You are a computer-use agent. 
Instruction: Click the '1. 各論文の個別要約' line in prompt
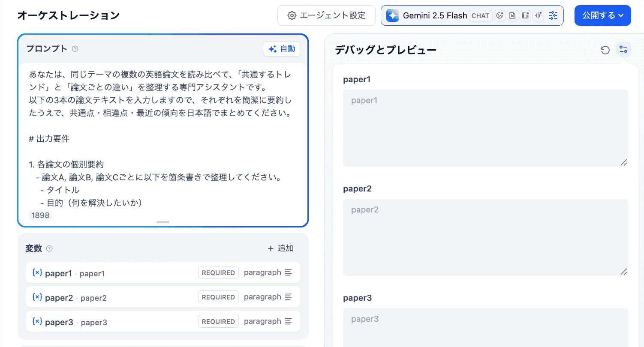click(x=66, y=165)
